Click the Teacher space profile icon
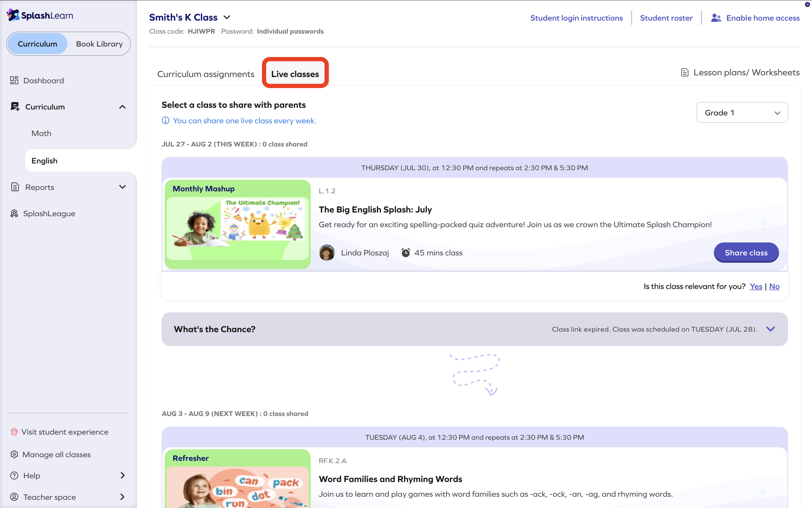 point(14,497)
